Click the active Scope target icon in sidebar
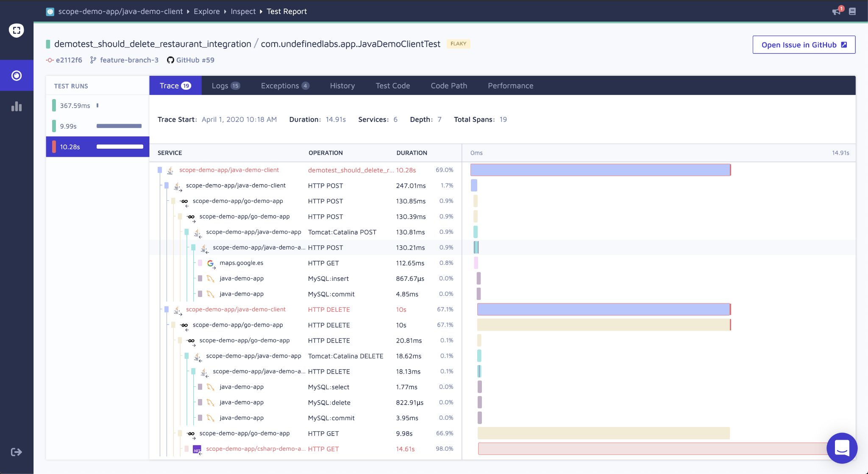Image resolution: width=868 pixels, height=474 pixels. (17, 75)
